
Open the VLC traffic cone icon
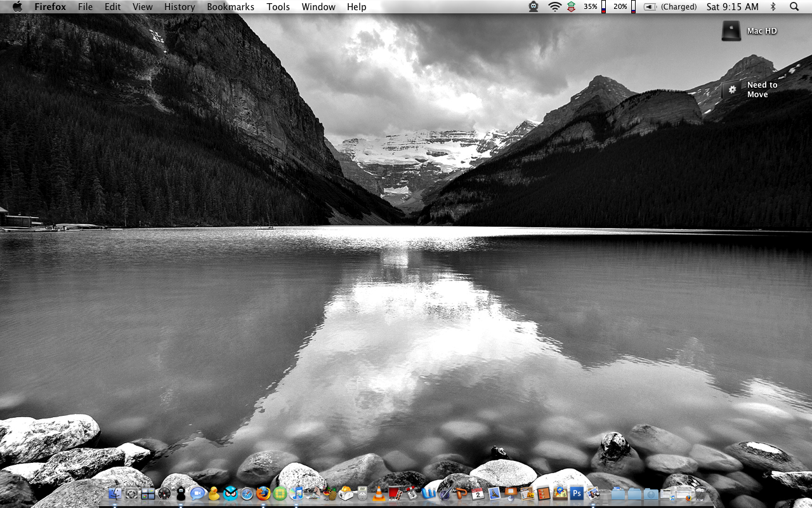[379, 493]
